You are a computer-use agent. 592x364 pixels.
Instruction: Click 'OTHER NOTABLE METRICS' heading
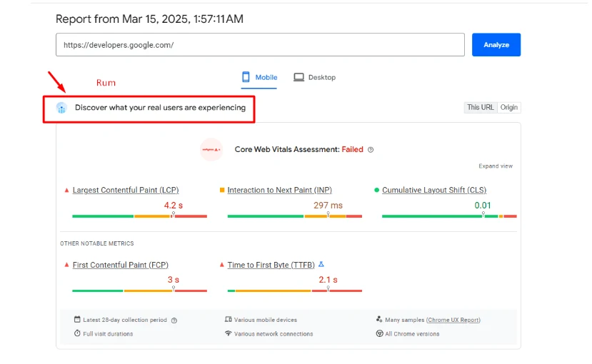pos(97,243)
